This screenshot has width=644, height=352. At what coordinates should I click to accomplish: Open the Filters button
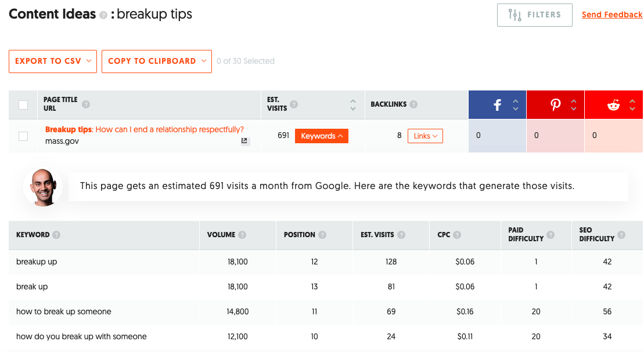[x=535, y=15]
